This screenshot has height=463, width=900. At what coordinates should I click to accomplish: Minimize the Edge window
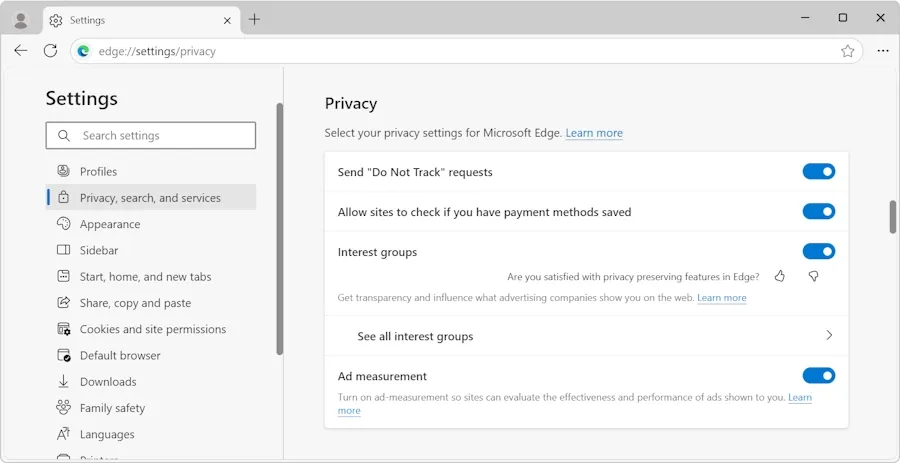point(805,18)
